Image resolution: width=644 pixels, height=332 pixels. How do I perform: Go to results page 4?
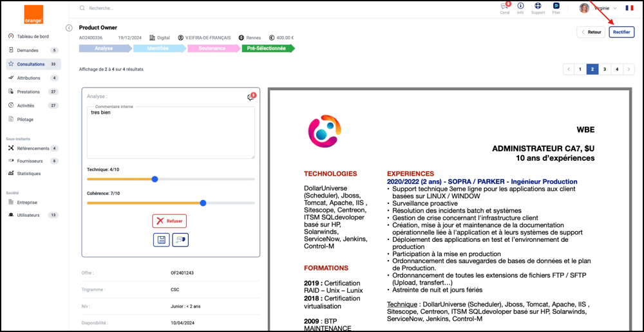point(617,69)
